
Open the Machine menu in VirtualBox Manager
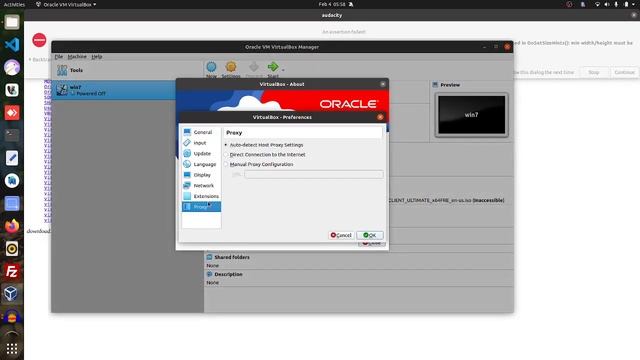tap(77, 56)
